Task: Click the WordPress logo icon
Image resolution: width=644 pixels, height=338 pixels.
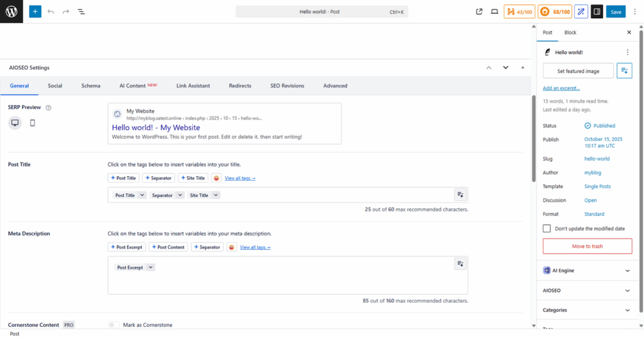Action: point(11,11)
